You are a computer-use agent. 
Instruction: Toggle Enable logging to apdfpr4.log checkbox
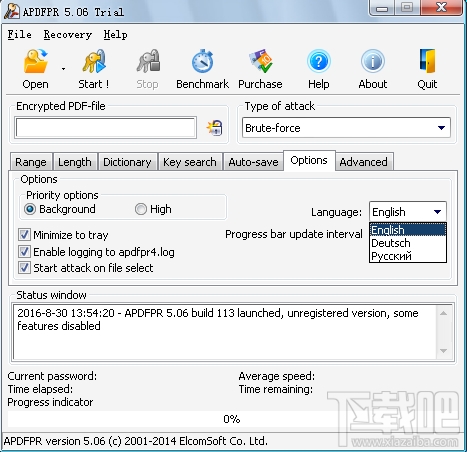[24, 252]
